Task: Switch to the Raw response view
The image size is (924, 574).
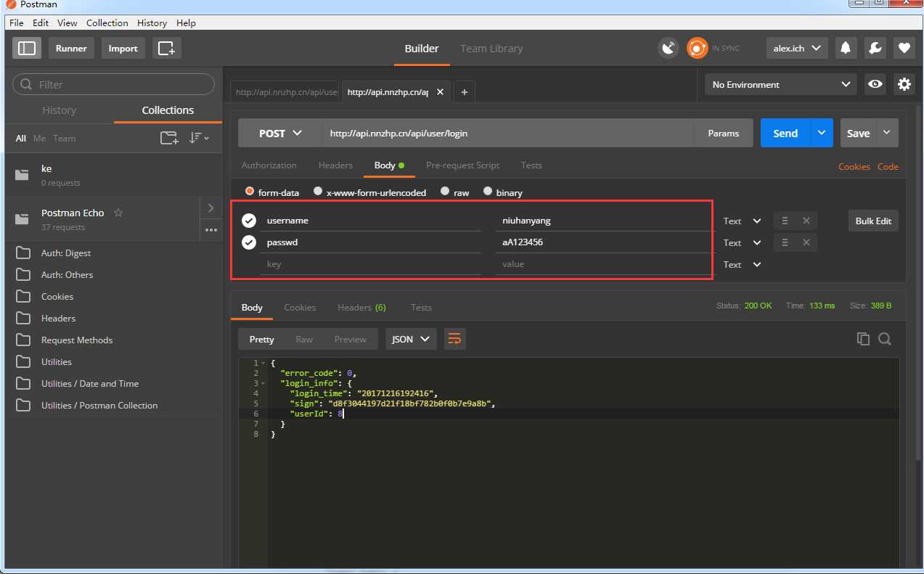Action: click(x=304, y=339)
